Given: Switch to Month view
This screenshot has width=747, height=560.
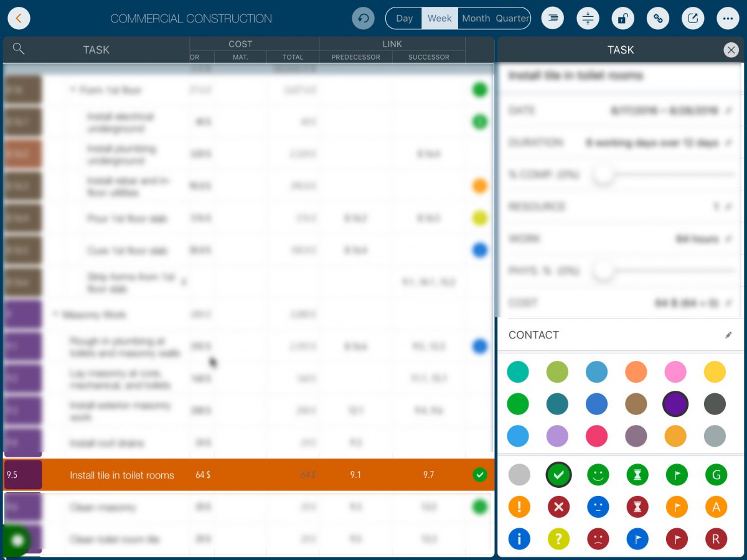Looking at the screenshot, I should (476, 19).
